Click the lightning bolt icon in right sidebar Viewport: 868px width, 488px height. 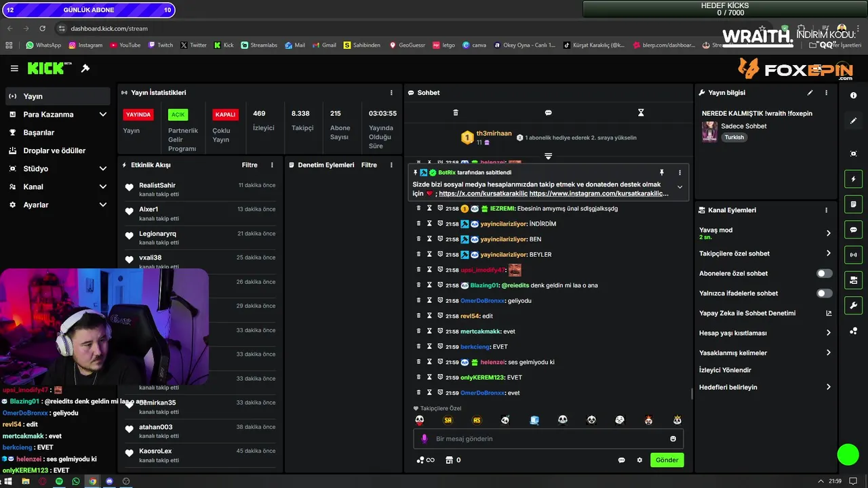click(853, 179)
